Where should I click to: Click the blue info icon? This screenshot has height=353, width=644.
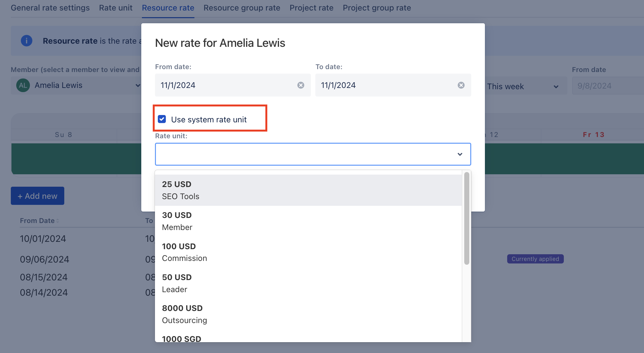26,41
